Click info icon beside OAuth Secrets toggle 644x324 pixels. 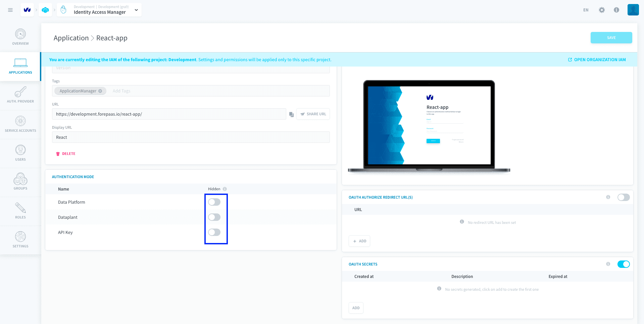coord(608,264)
